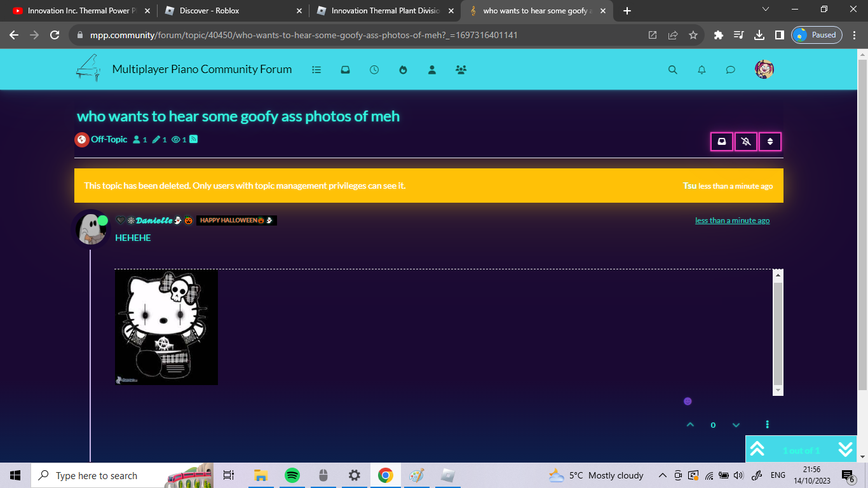The width and height of the screenshot is (868, 488).
Task: Open the tab search chevron in Chrome
Action: click(x=765, y=10)
